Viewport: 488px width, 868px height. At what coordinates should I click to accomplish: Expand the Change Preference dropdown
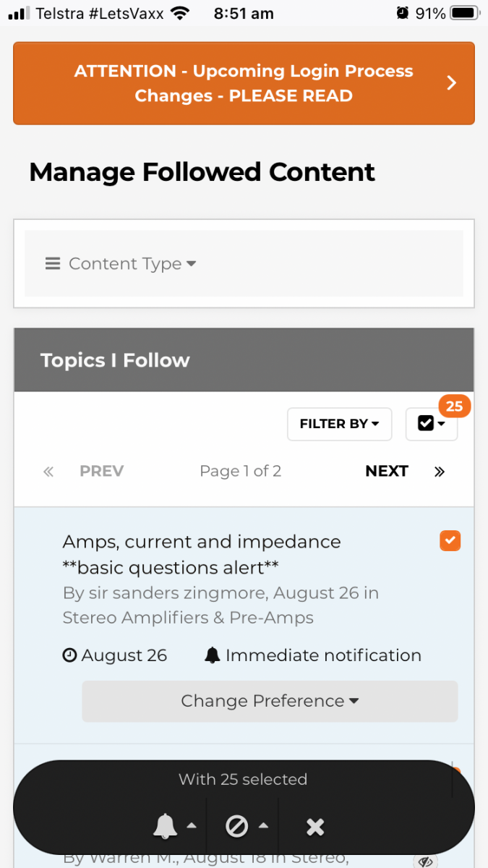(270, 701)
